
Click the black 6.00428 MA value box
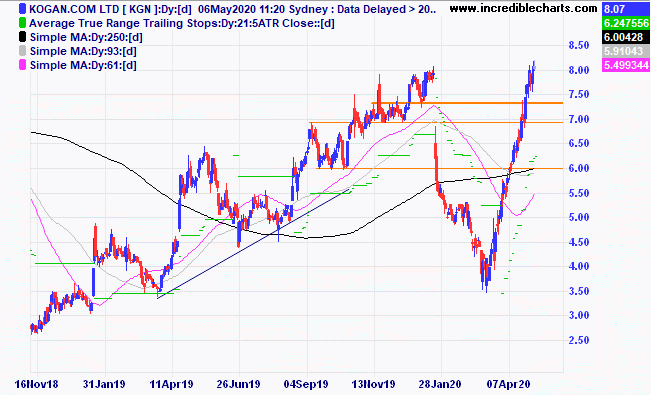626,37
